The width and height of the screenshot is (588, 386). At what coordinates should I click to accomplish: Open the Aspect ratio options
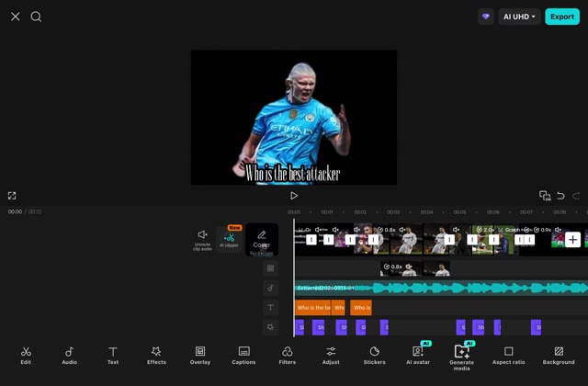tap(508, 356)
